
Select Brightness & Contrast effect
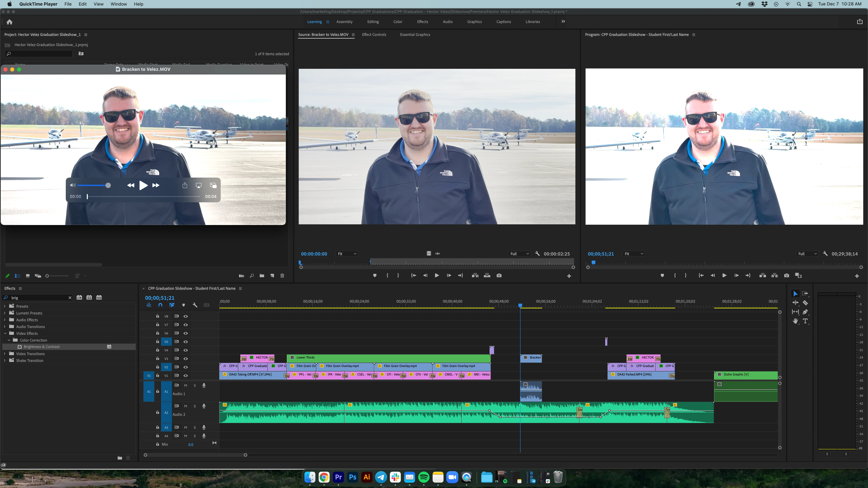pyautogui.click(x=41, y=347)
